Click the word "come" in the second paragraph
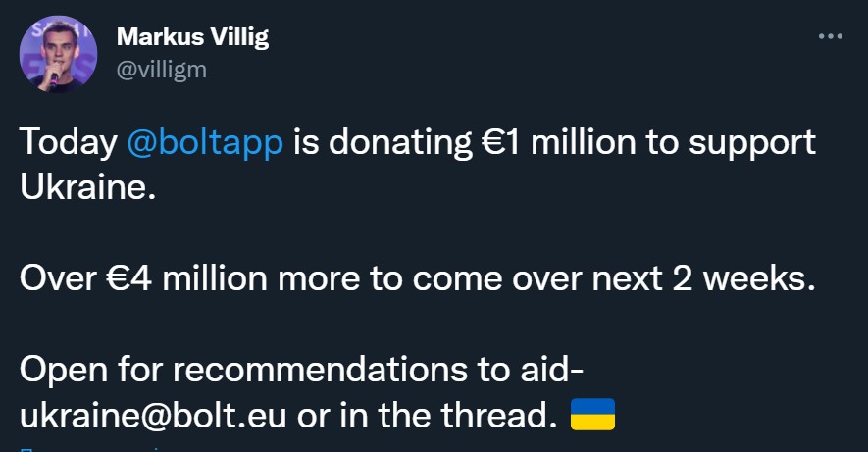Image resolution: width=868 pixels, height=452 pixels. (x=457, y=279)
